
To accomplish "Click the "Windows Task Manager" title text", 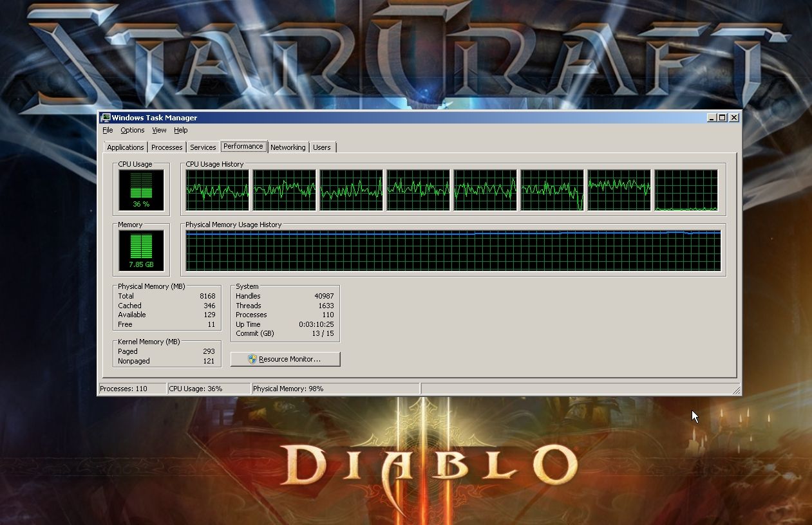I will 155,118.
